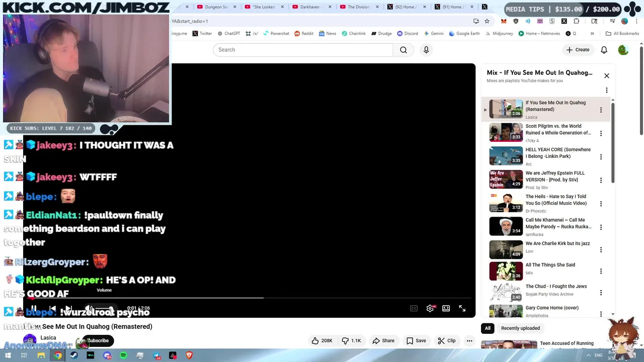Switch to the Dungeon browser tab
644x362 pixels.
(x=216, y=7)
